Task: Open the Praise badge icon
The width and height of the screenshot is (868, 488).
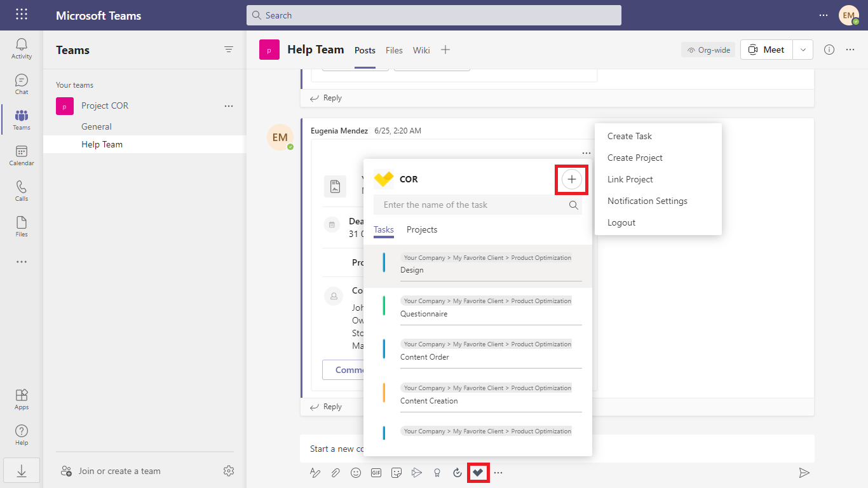Action: 437,472
